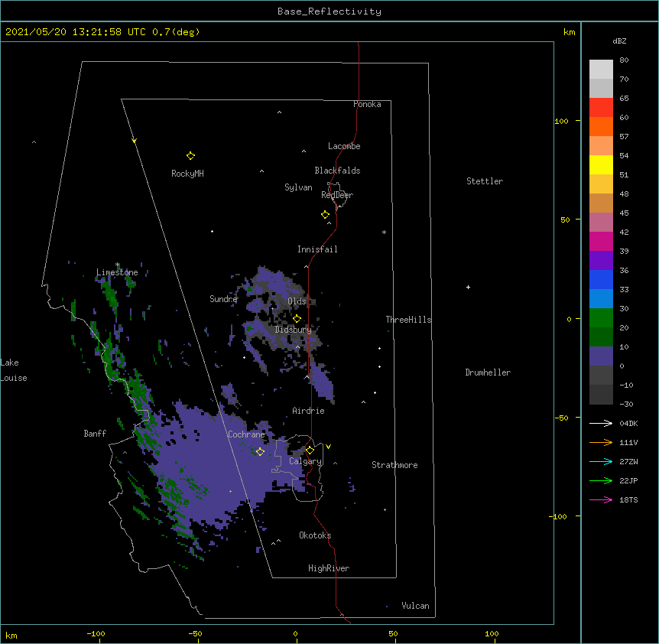Click the Innisfail label

coord(317,249)
